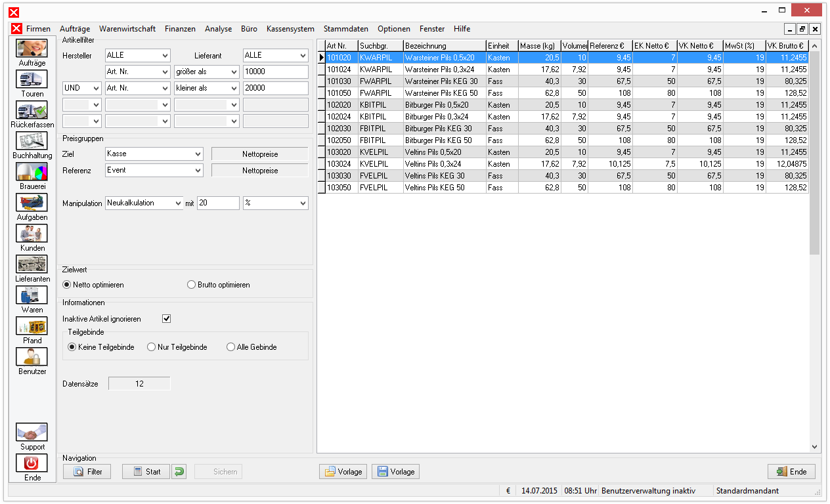This screenshot has width=830, height=504.
Task: Click the green undo arrow next to Start
Action: click(179, 471)
